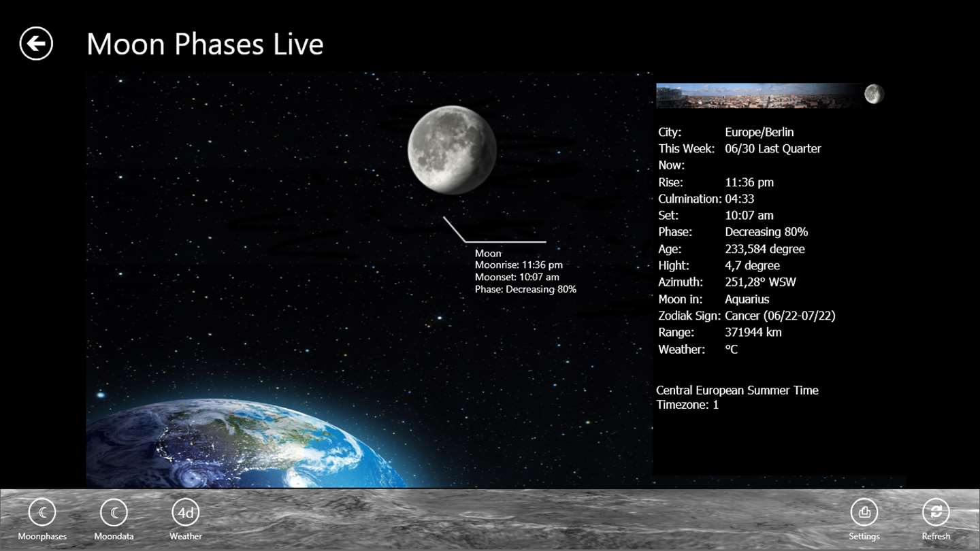The image size is (980, 551).
Task: Click the large moon image
Action: pos(452,150)
